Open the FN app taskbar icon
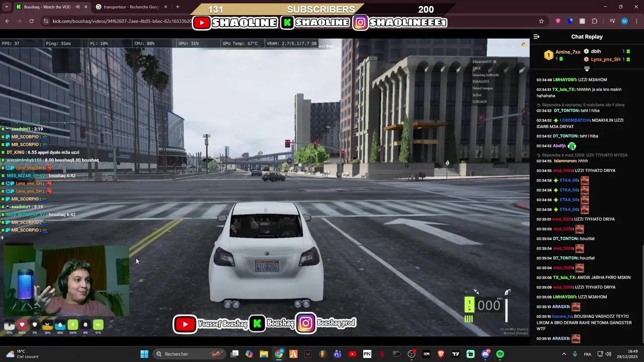 (x=367, y=354)
